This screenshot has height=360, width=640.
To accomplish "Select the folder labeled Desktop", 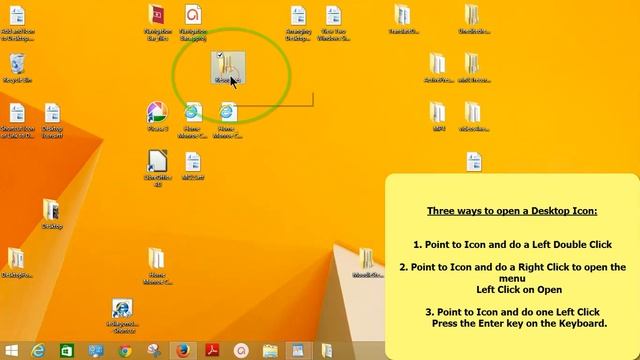I will click(52, 214).
